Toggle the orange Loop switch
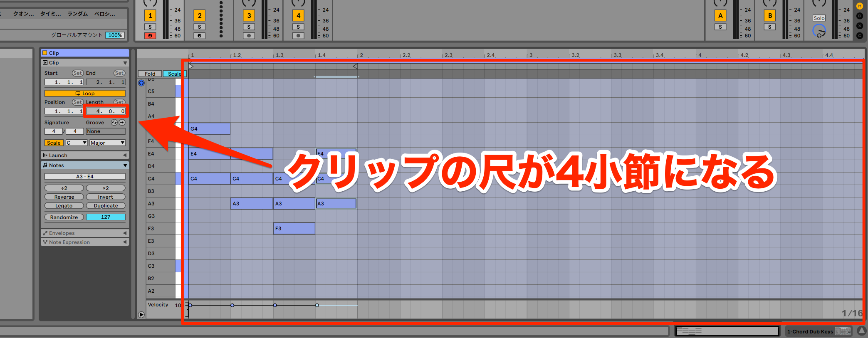868x338 pixels. (85, 94)
